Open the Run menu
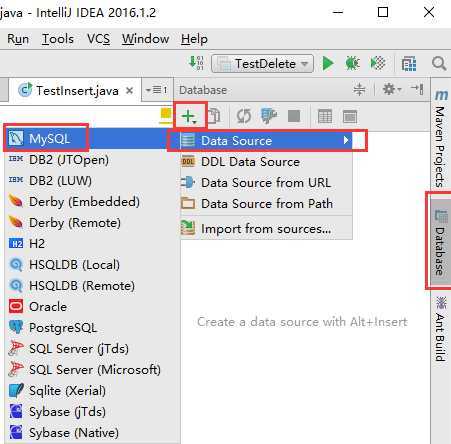Viewport: 451px width, 444px height. 18,39
